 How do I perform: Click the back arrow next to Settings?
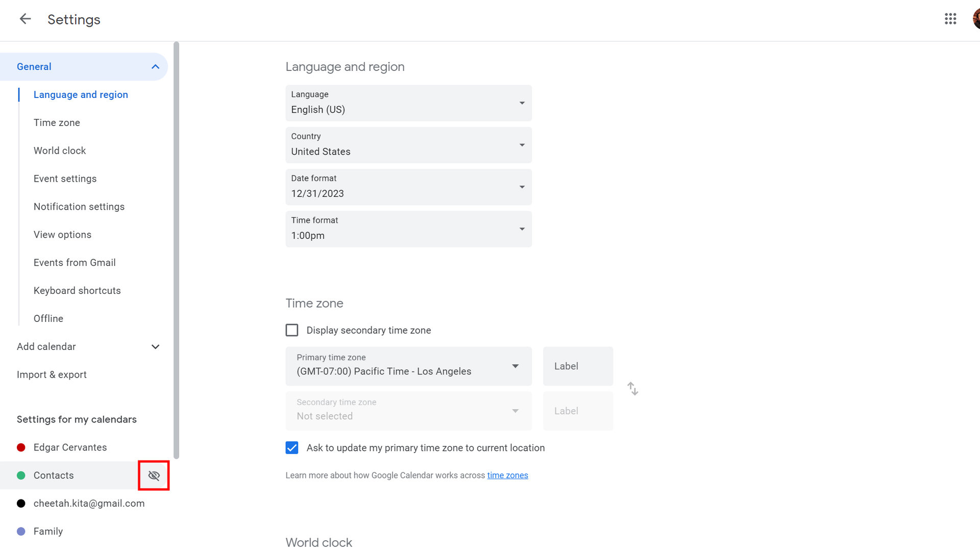point(25,19)
